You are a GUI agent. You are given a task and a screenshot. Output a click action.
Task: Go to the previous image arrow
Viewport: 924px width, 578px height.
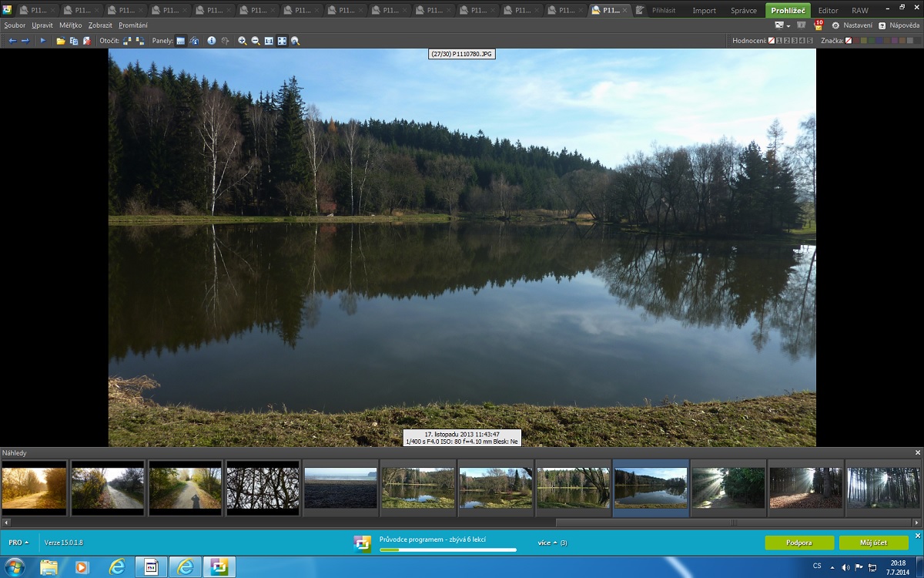[12, 41]
